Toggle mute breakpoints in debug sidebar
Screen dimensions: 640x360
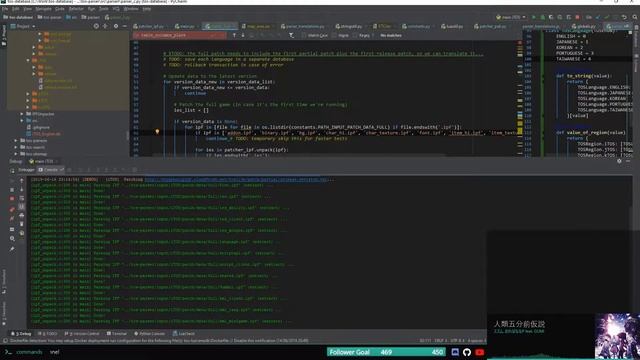pos(12,218)
